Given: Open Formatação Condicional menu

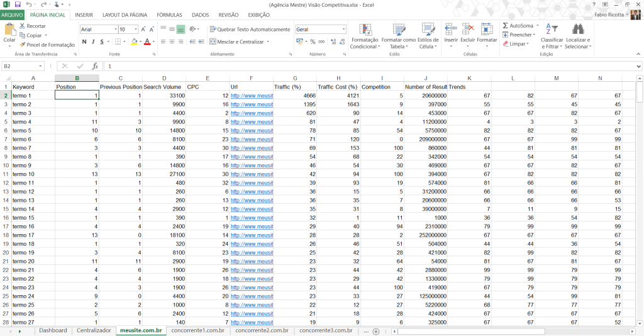Looking at the screenshot, I should click(364, 35).
